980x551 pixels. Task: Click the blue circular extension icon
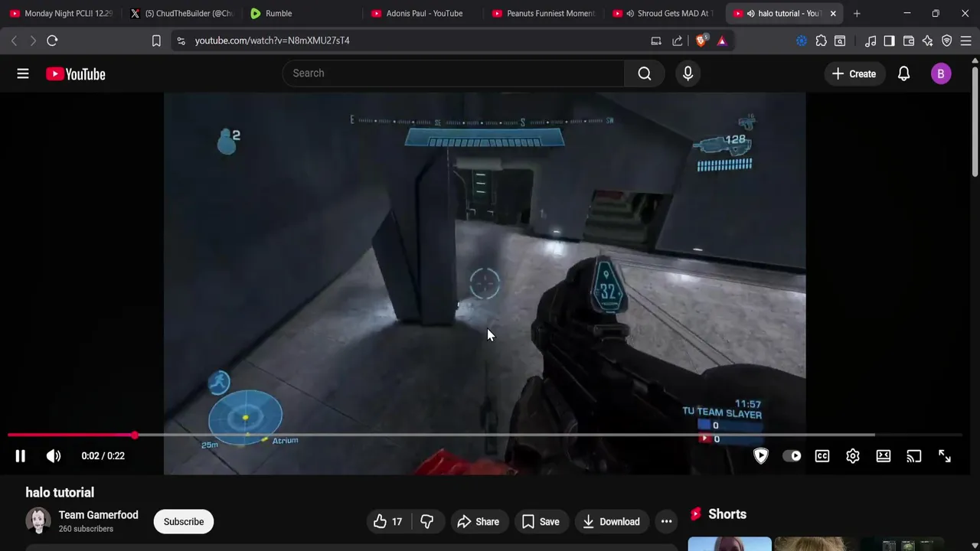point(802,41)
